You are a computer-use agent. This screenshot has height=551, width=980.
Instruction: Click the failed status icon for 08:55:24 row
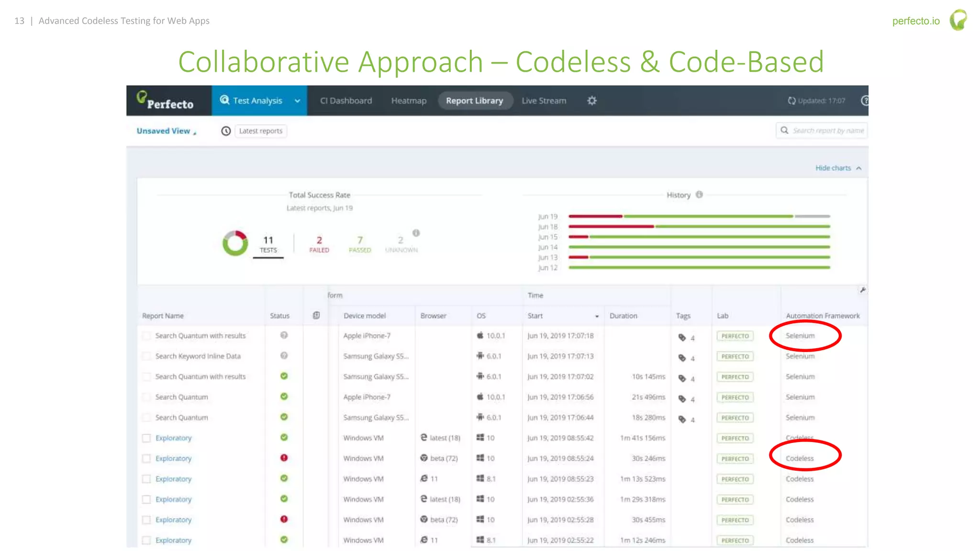284,458
